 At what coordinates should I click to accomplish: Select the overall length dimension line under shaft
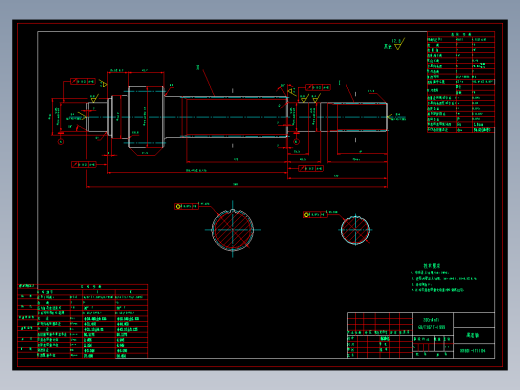[x=237, y=187]
